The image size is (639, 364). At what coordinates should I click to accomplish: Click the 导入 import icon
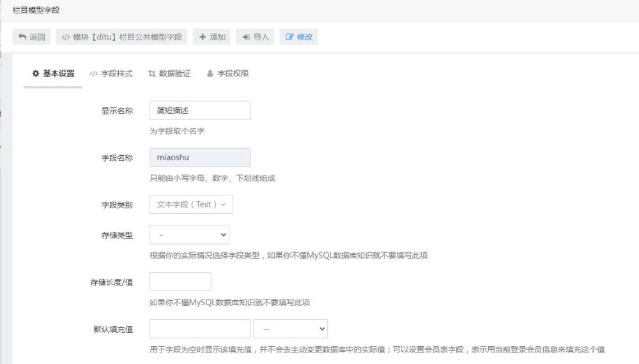[x=246, y=37]
